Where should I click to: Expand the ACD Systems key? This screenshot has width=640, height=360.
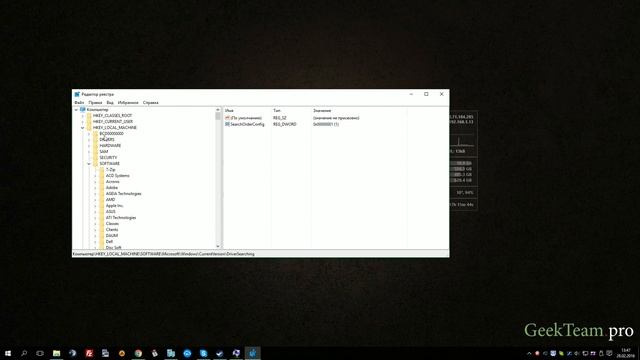(x=96, y=176)
